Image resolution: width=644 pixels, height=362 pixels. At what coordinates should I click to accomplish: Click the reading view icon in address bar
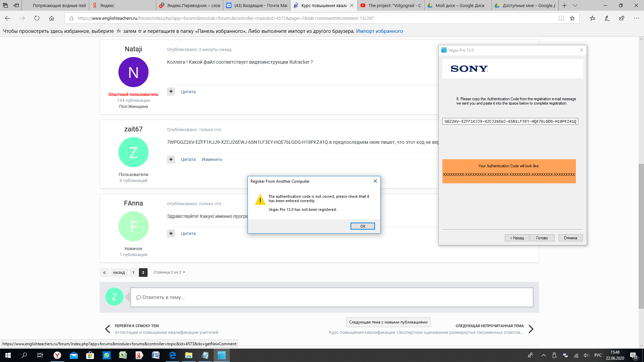coord(561,18)
